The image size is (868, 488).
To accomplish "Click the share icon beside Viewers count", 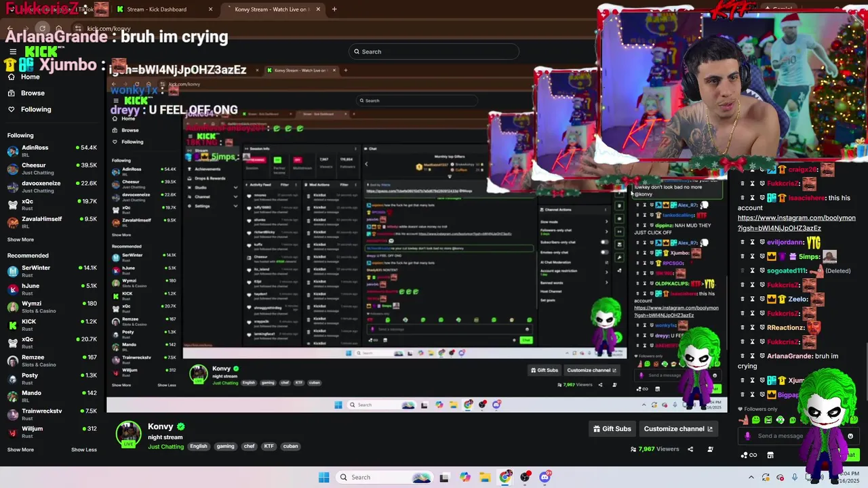I will click(690, 449).
